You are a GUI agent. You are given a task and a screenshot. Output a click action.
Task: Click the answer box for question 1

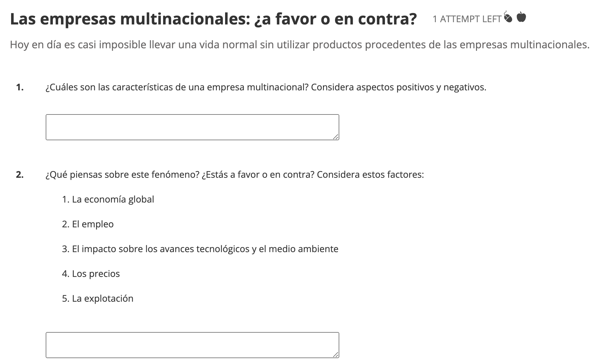(192, 127)
